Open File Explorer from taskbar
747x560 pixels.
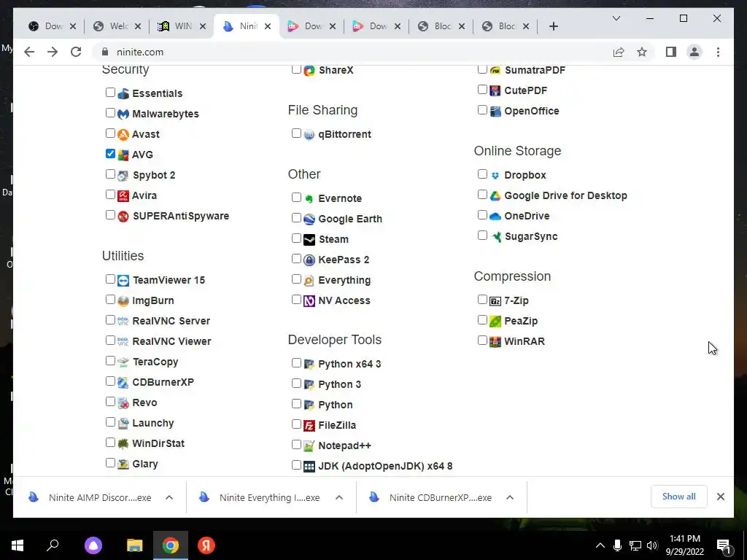coord(134,545)
